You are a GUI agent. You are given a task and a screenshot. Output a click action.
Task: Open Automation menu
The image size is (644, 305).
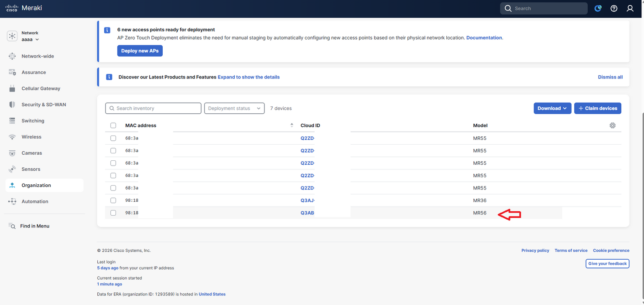point(35,201)
